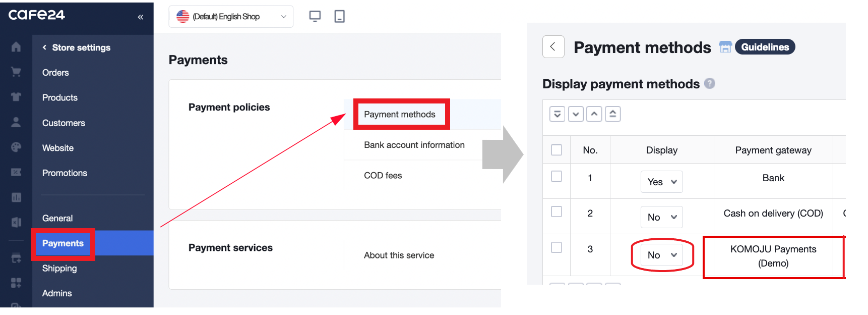Switch to desktop preview monitor icon

click(x=315, y=17)
